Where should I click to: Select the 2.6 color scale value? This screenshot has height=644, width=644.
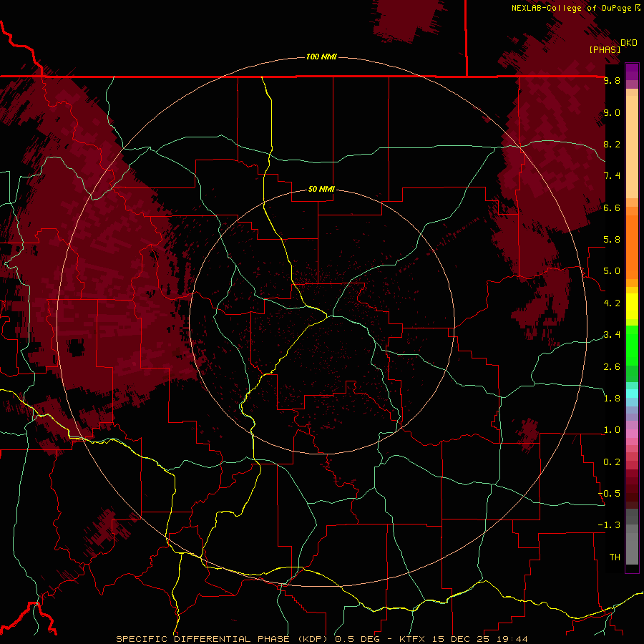612,367
